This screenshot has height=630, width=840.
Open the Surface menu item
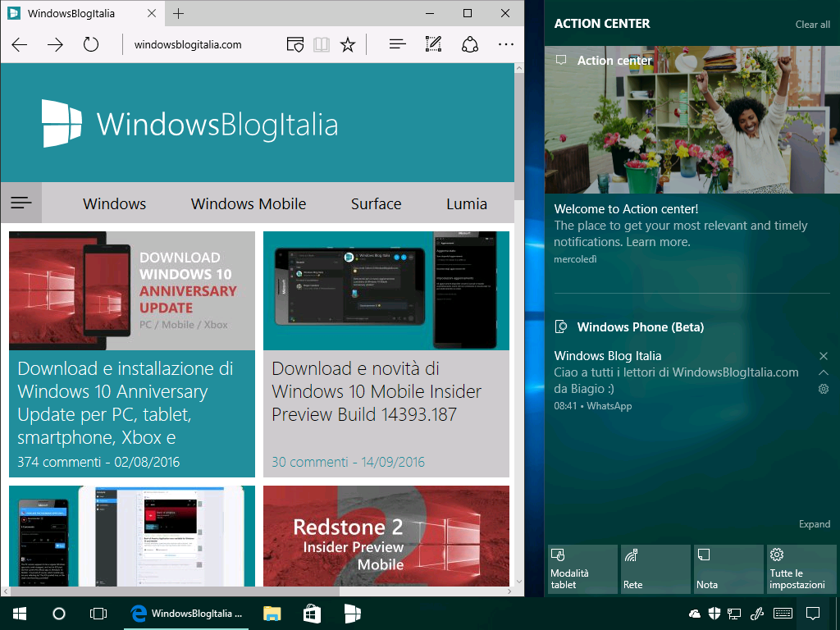(x=376, y=203)
